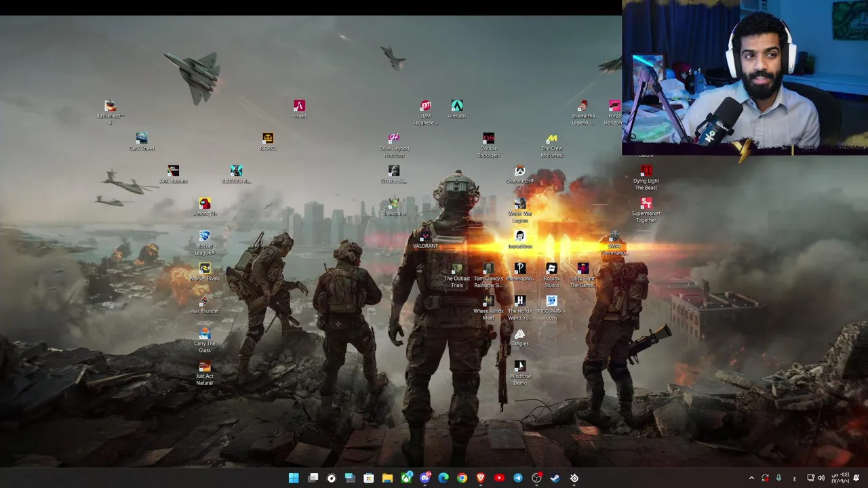Open the Rocket League shortcut
The image size is (868, 488).
pyautogui.click(x=205, y=242)
